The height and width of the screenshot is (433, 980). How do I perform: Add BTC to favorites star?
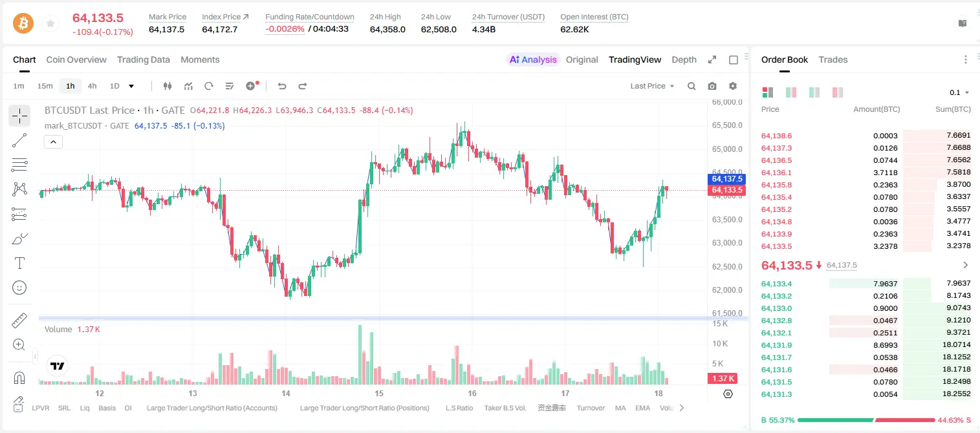[x=50, y=24]
